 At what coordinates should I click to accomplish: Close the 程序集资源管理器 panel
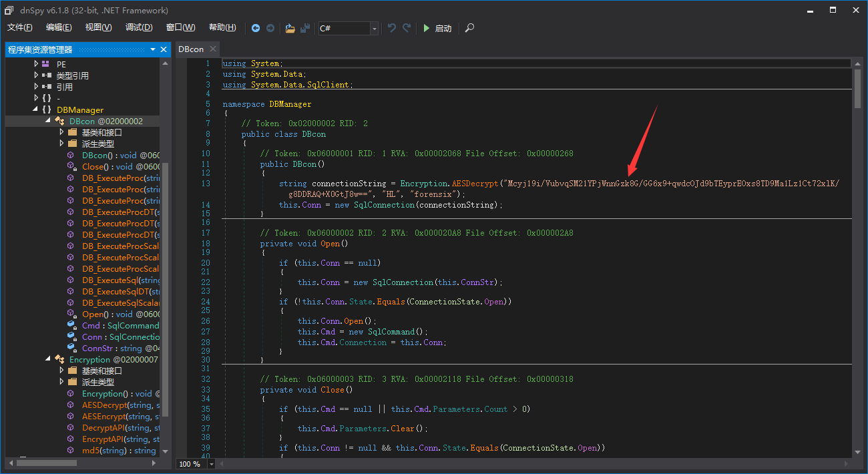click(x=164, y=49)
